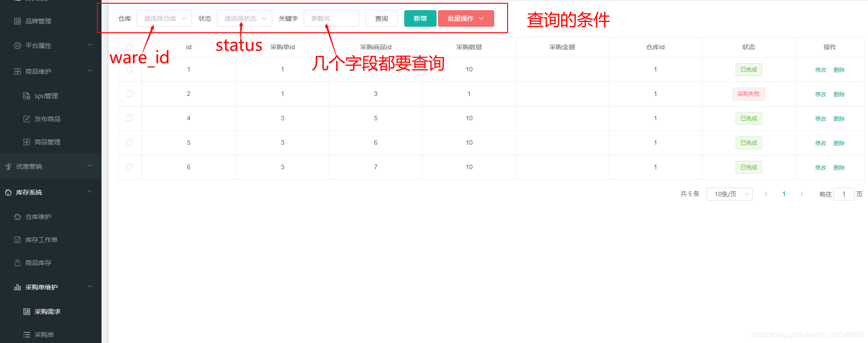Viewport: 868px width, 343px height.
Task: Check the row with id 1
Action: (x=129, y=69)
